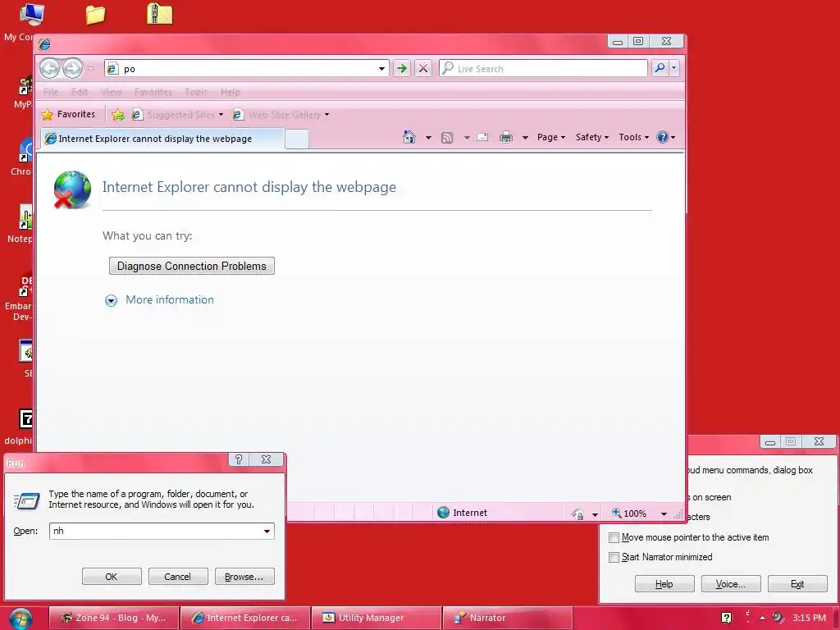Check Start Narrator minimized
840x630 pixels.
tap(614, 557)
